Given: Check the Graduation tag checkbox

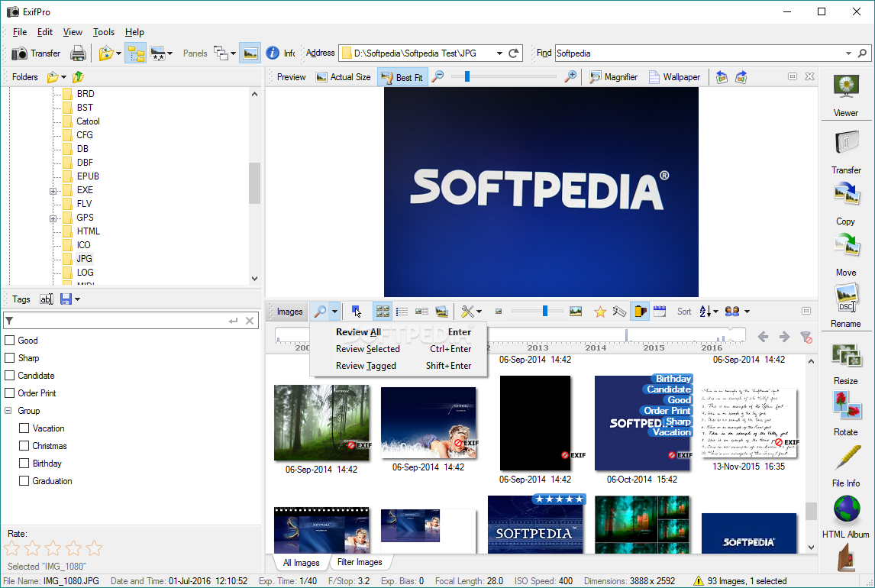Looking at the screenshot, I should coord(24,481).
